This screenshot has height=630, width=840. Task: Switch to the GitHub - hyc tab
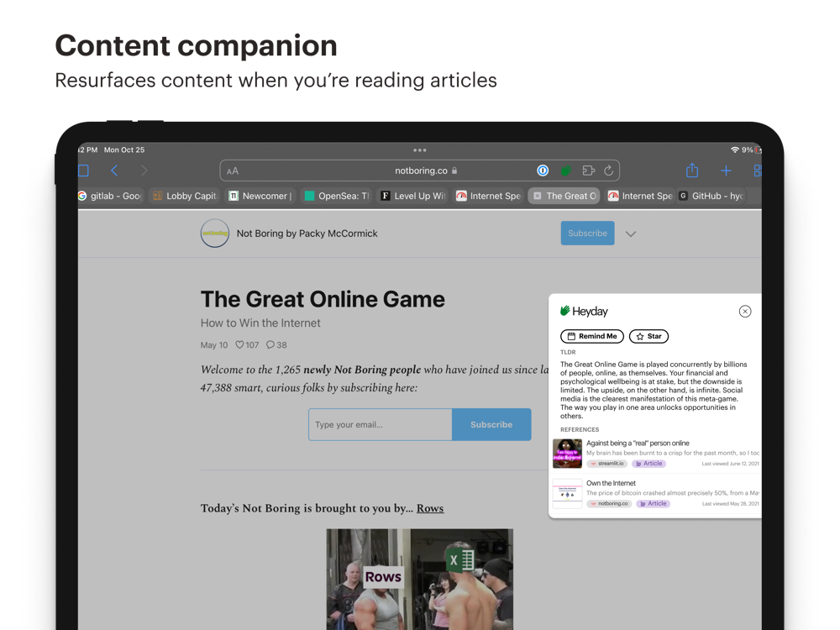pyautogui.click(x=712, y=196)
